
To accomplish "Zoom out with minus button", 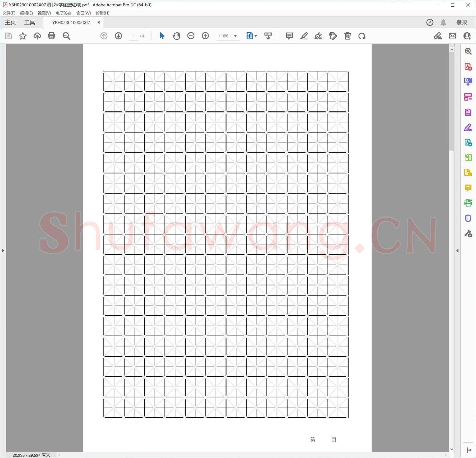I will 191,36.
